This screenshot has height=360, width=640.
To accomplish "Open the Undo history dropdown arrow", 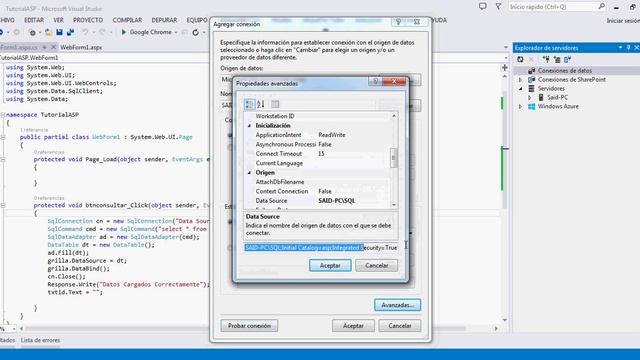I will coord(93,32).
